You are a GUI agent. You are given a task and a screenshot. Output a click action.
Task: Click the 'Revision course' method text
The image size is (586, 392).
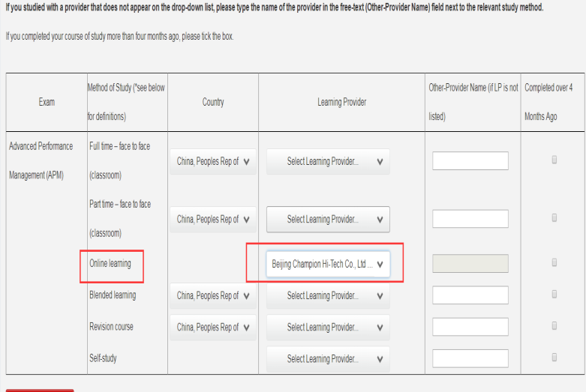pos(111,327)
